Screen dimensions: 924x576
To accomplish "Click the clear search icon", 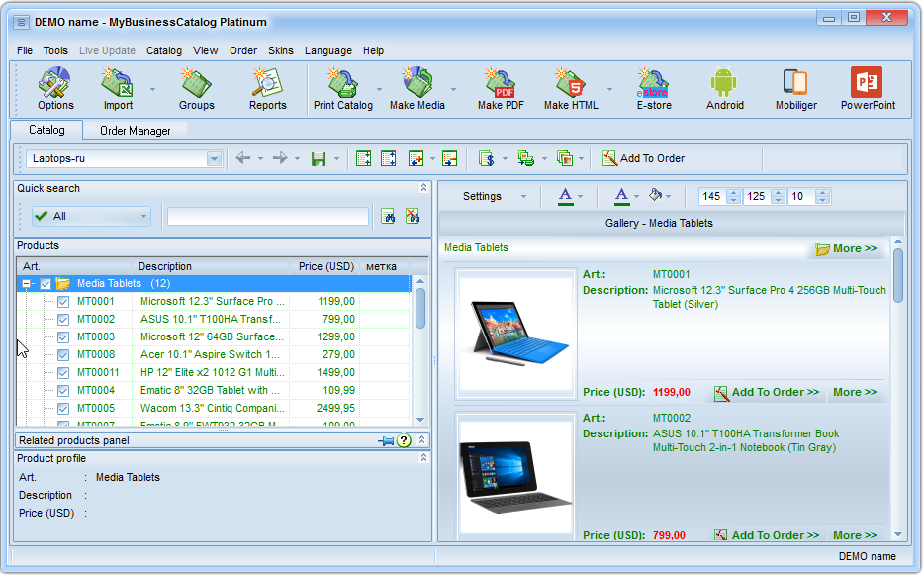I will [x=413, y=217].
